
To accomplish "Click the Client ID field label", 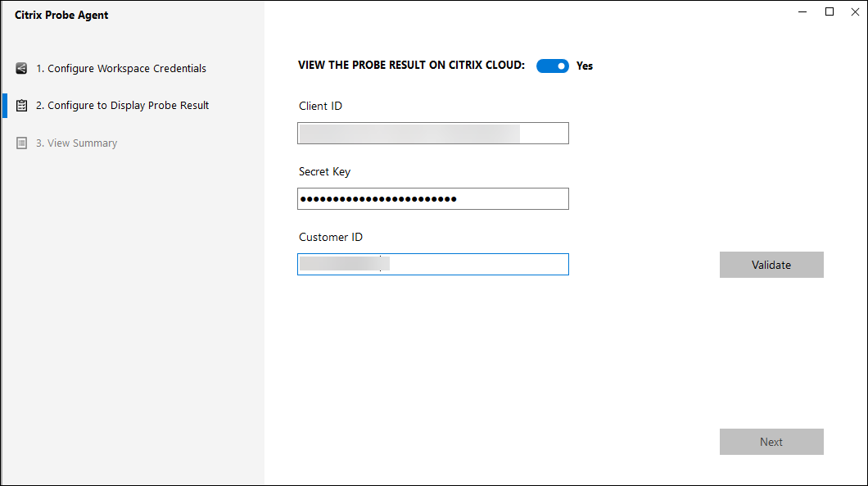I will (x=321, y=107).
